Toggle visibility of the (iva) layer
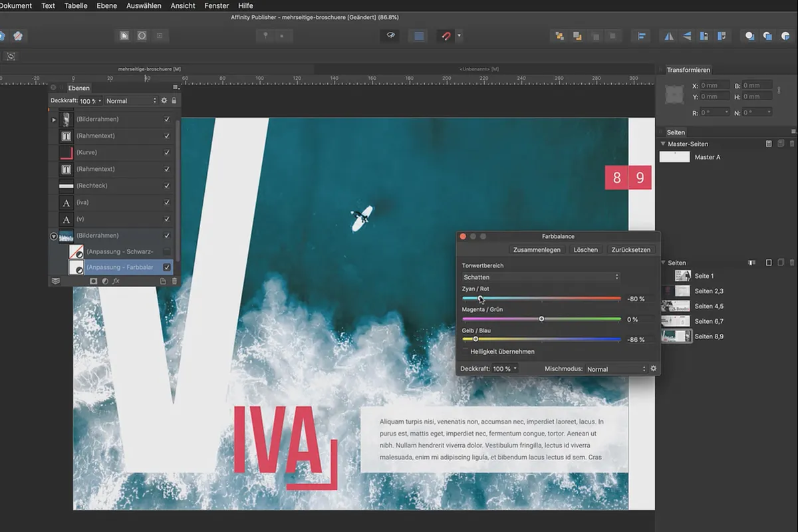This screenshot has width=798, height=532. 167,202
